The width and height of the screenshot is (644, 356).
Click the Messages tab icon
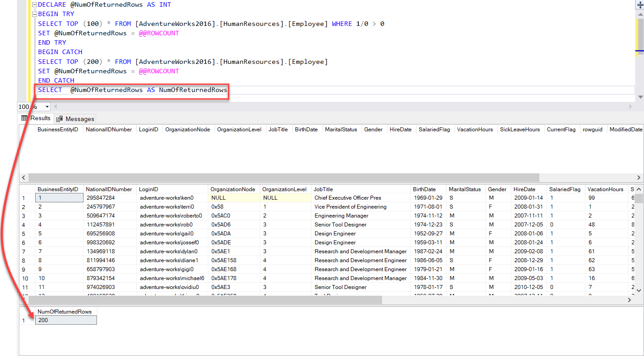(59, 118)
